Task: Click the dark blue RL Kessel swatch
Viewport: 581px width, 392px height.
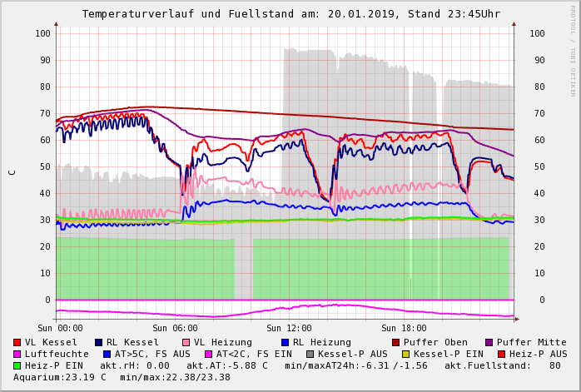Action: point(98,342)
